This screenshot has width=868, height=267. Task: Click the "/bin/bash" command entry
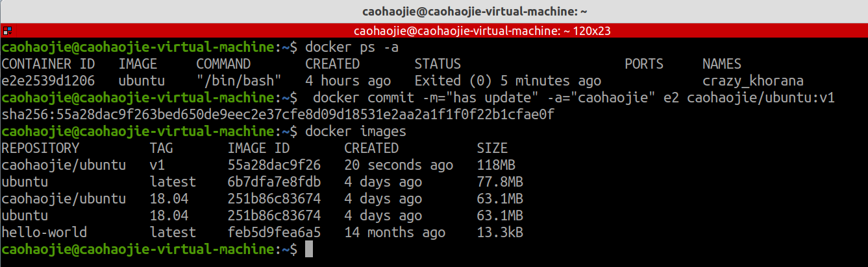239,81
